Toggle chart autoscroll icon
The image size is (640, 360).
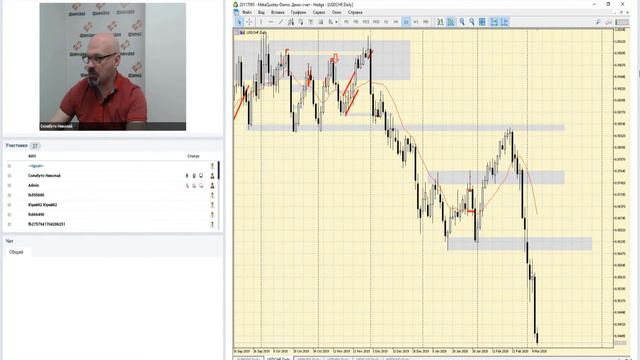(x=494, y=22)
